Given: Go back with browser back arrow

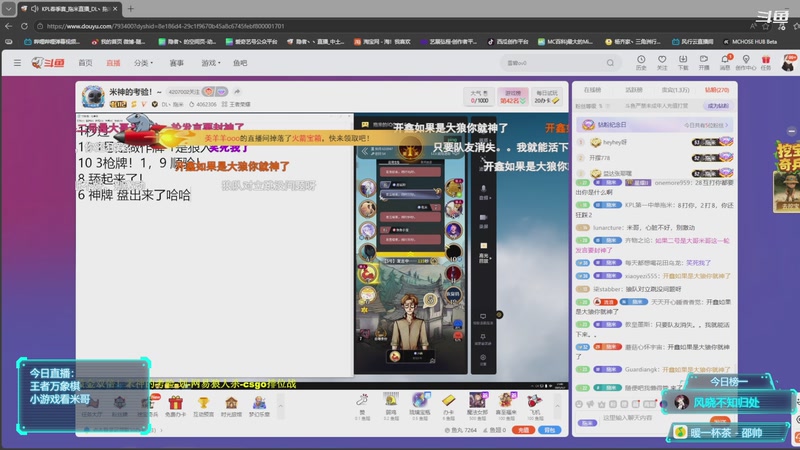Looking at the screenshot, I should click(x=9, y=26).
